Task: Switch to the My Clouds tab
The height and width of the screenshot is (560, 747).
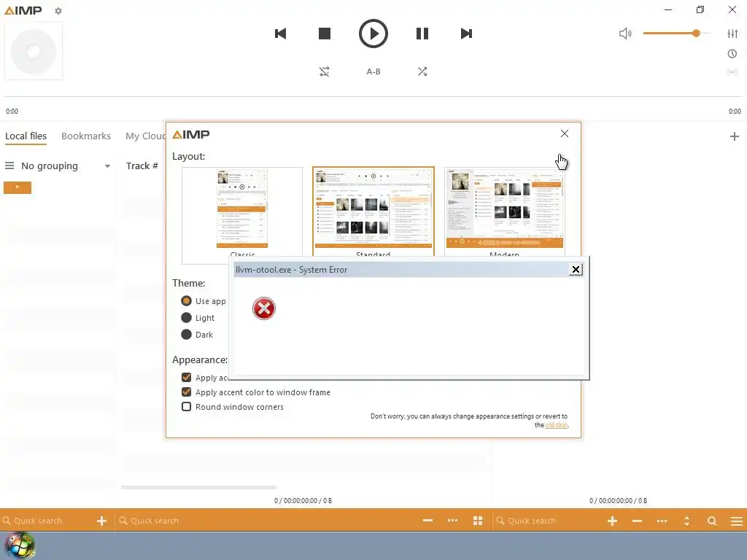Action: click(145, 136)
